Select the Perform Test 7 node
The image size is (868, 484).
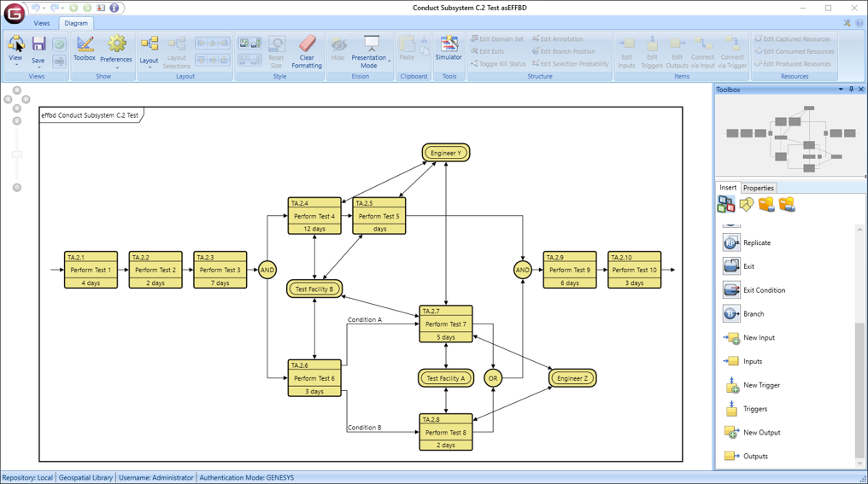pos(445,324)
